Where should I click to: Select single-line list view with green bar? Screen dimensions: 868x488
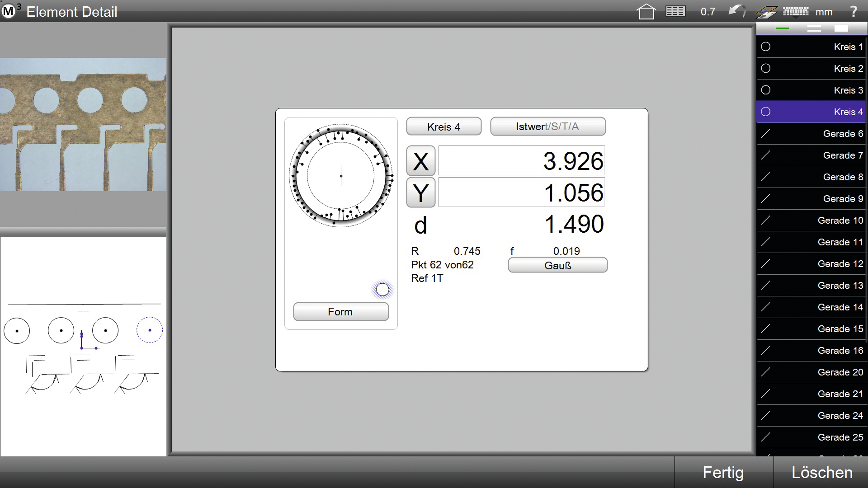pyautogui.click(x=782, y=28)
